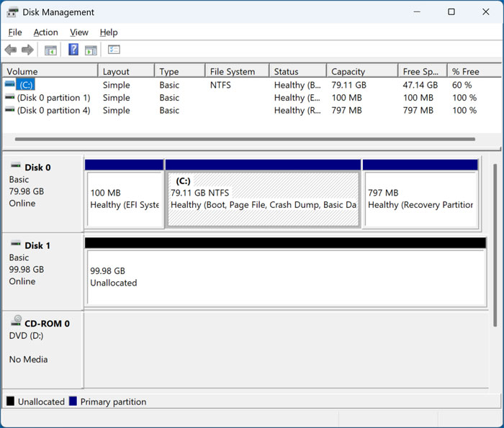Select the Disk 0 label panel
The width and height of the screenshot is (504, 428).
[x=42, y=194]
